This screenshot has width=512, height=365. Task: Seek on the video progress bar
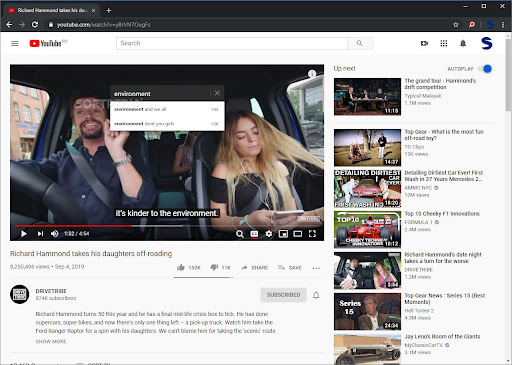point(167,226)
